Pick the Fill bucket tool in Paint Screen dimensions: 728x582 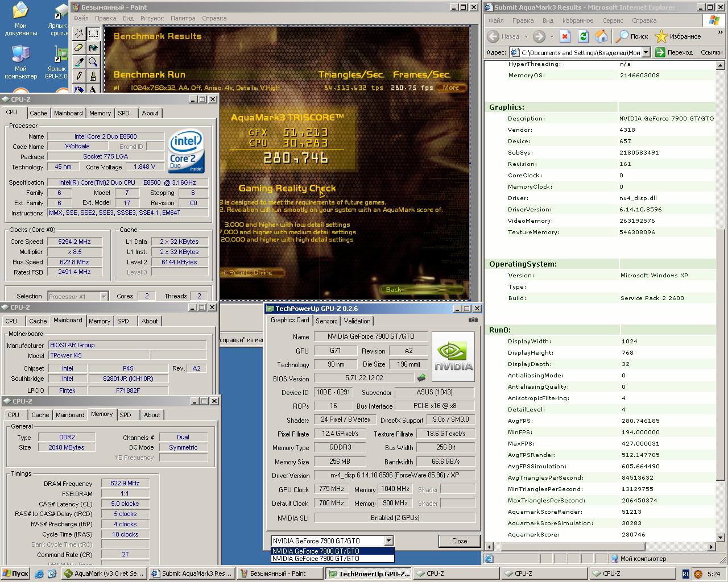(x=93, y=47)
